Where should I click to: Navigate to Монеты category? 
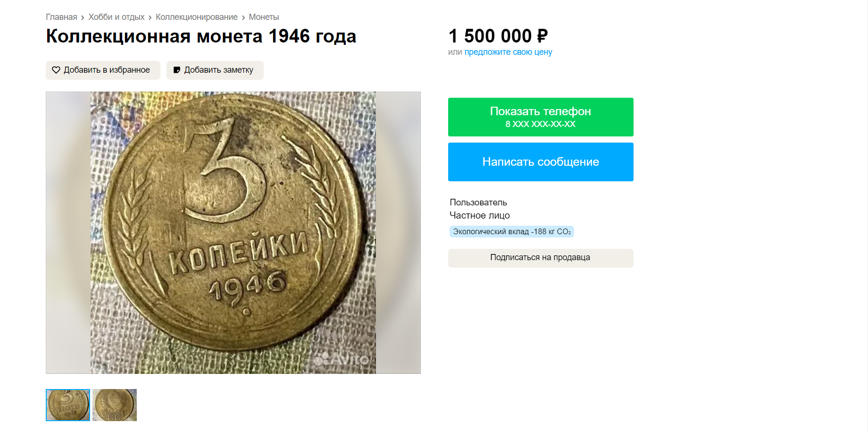(264, 17)
